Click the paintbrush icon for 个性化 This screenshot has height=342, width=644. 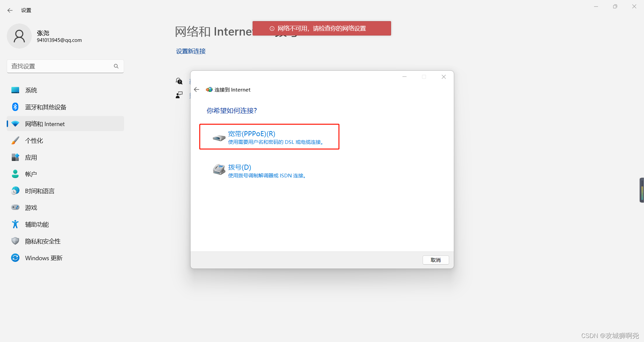(15, 140)
